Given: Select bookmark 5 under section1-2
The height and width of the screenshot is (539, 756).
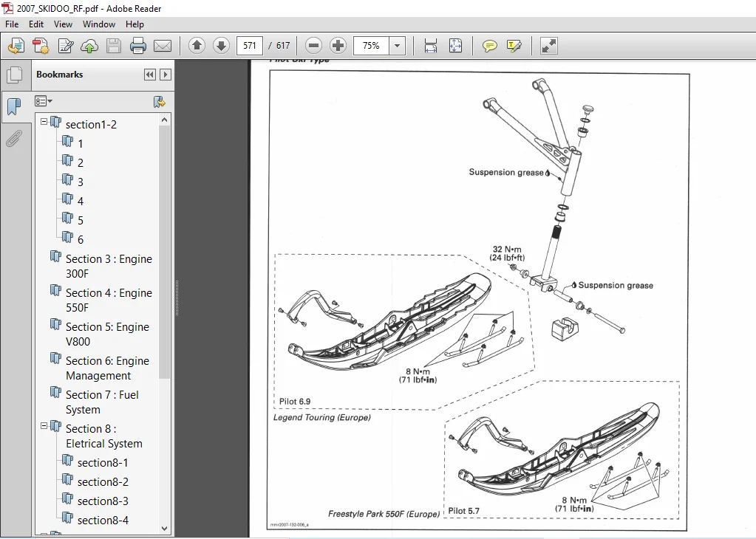Looking at the screenshot, I should click(80, 221).
